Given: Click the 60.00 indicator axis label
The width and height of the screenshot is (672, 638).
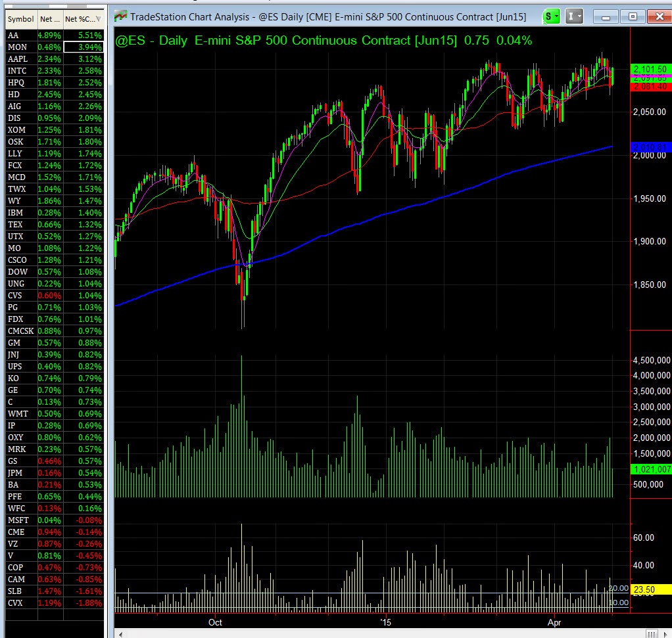Looking at the screenshot, I should click(x=644, y=537).
